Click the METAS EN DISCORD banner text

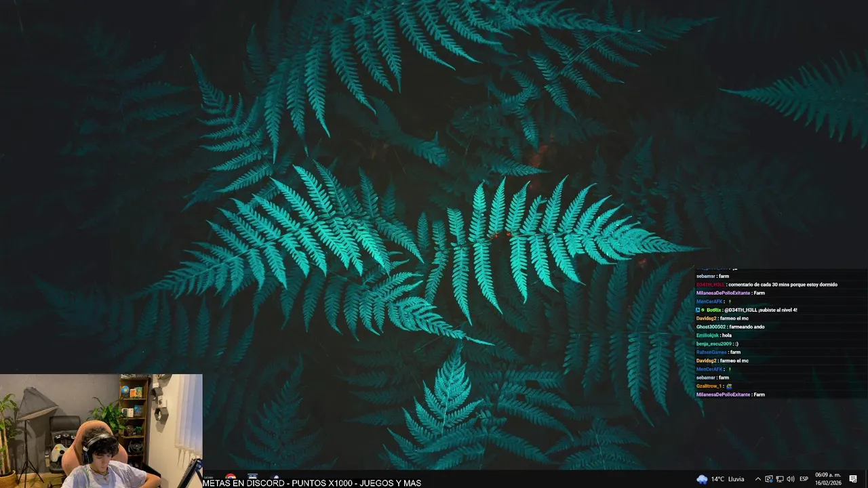click(x=311, y=483)
